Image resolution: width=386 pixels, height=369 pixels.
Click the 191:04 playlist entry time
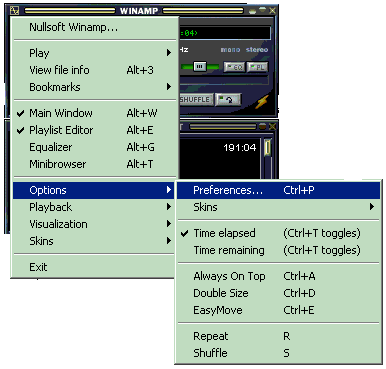240,147
